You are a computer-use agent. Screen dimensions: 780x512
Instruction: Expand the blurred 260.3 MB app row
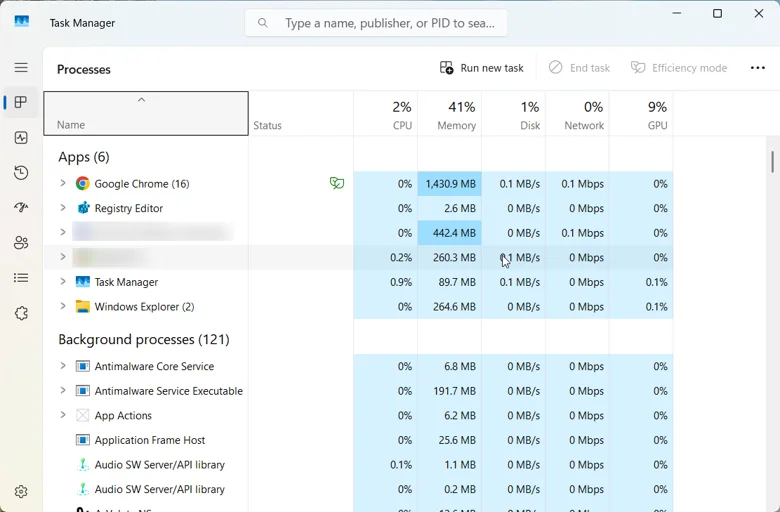click(63, 257)
